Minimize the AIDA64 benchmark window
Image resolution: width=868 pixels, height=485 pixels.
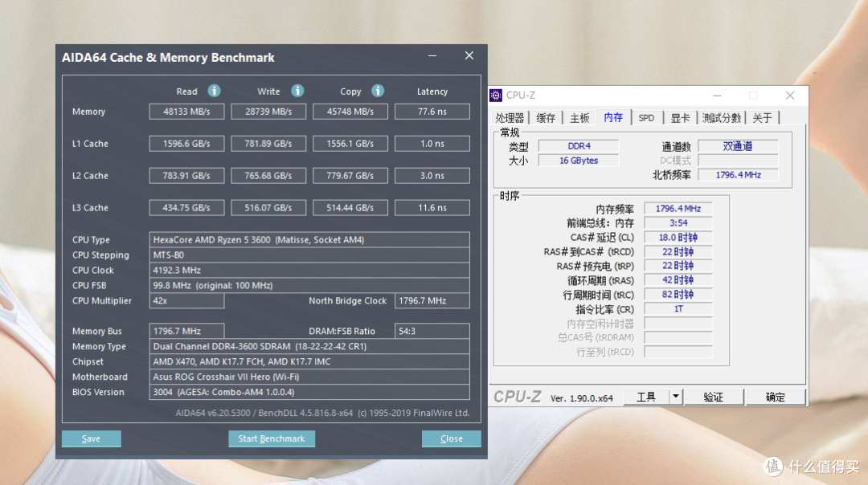pos(432,56)
